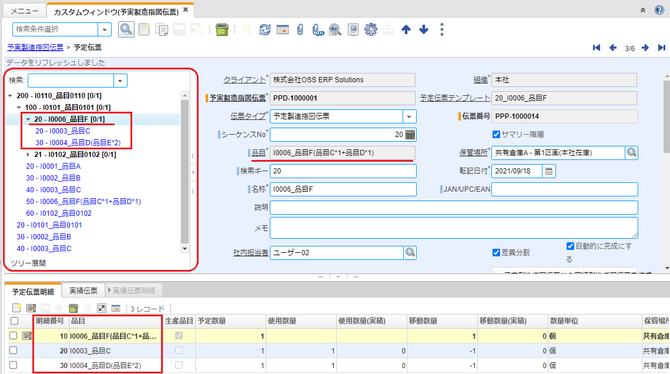670x374 pixels.
Task: Select the line 20 I0003_品目C row checkbox
Action: pos(13,350)
